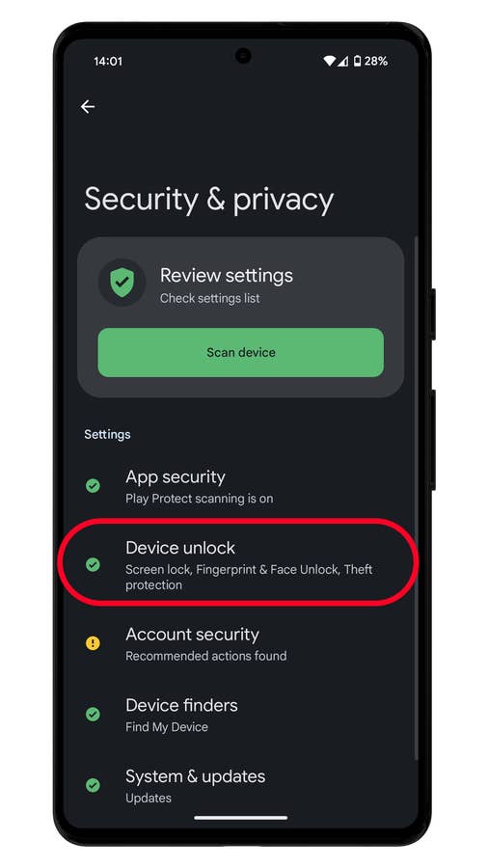Image resolution: width=488 pixels, height=868 pixels.
Task: Open Account security item
Action: pos(241,644)
